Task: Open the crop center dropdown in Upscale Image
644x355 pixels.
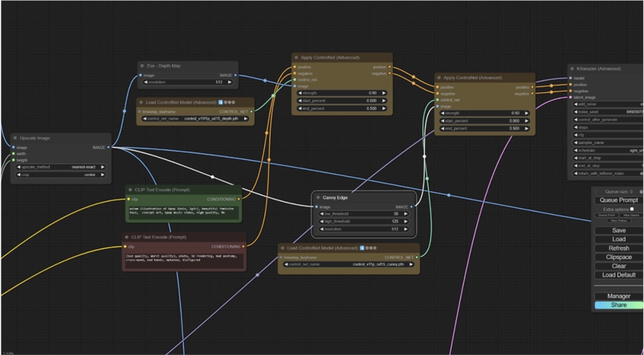Action: (x=61, y=174)
